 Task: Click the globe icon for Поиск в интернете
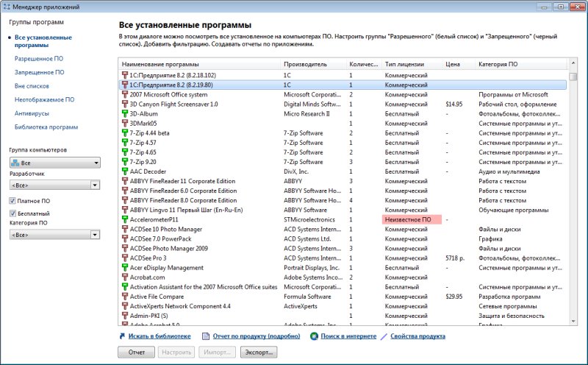[314, 336]
